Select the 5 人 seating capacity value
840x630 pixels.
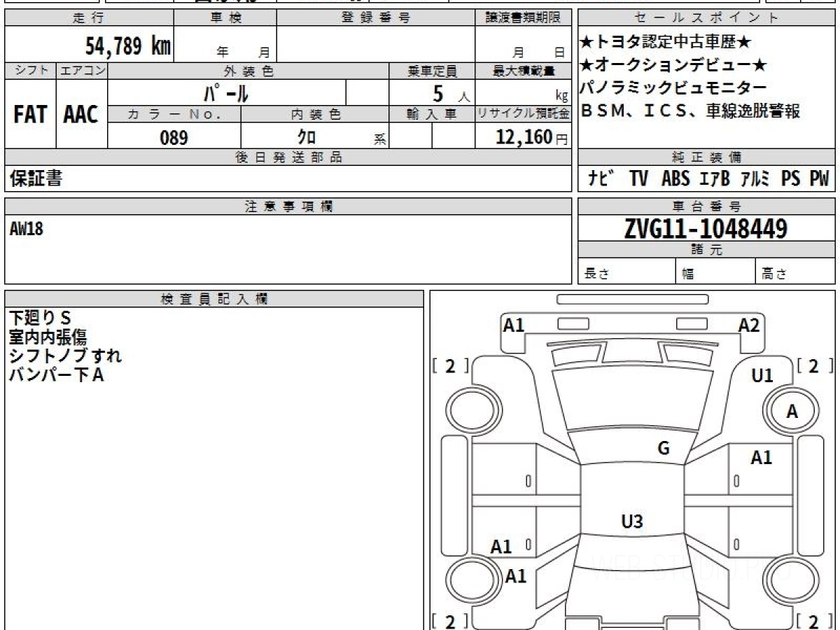point(451,92)
